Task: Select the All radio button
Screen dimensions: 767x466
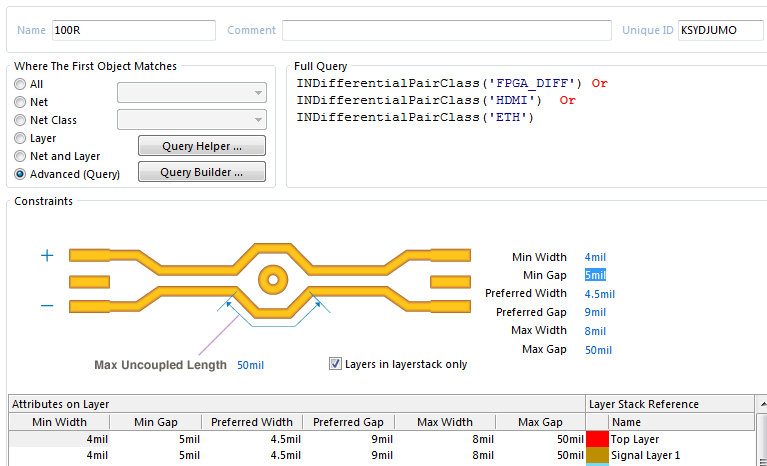Action: pos(20,84)
